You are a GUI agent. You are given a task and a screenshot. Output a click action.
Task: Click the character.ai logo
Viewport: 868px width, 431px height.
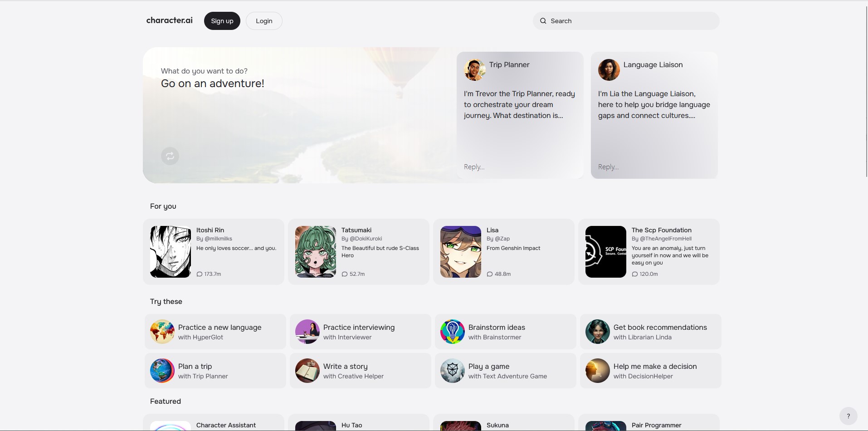169,20
